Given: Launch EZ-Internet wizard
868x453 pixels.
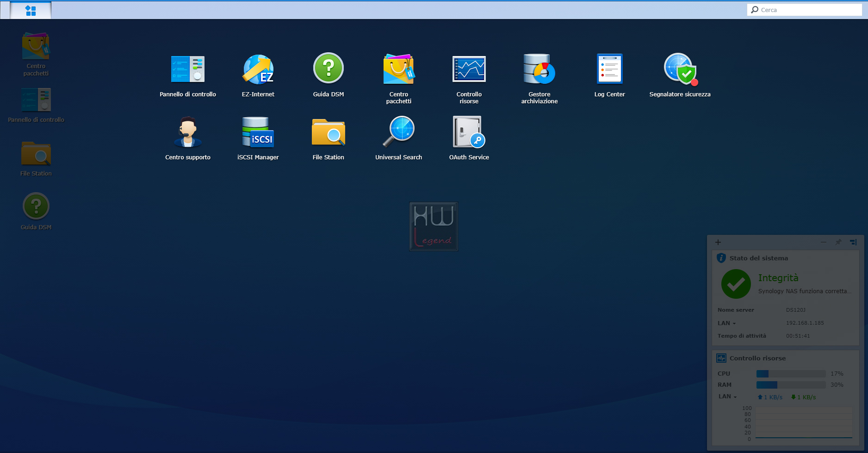Looking at the screenshot, I should point(258,75).
